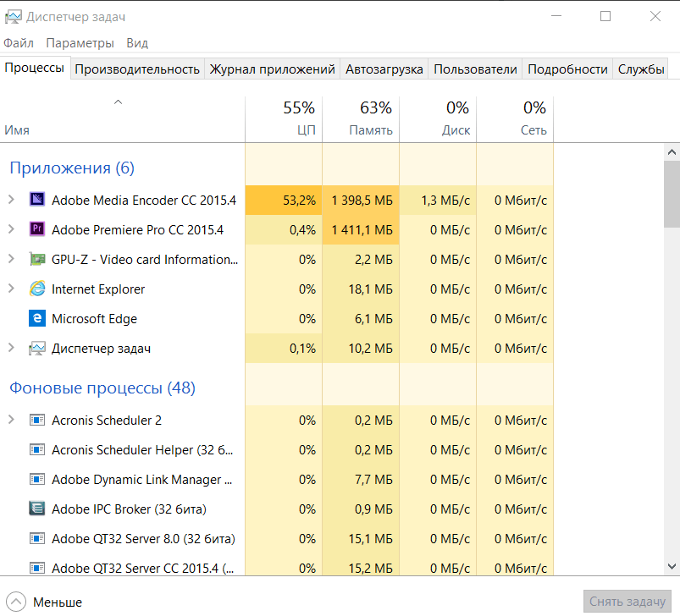Image resolution: width=680 pixels, height=616 pixels.
Task: Click the Adobe Media Encoder app icon
Action: pos(37,199)
